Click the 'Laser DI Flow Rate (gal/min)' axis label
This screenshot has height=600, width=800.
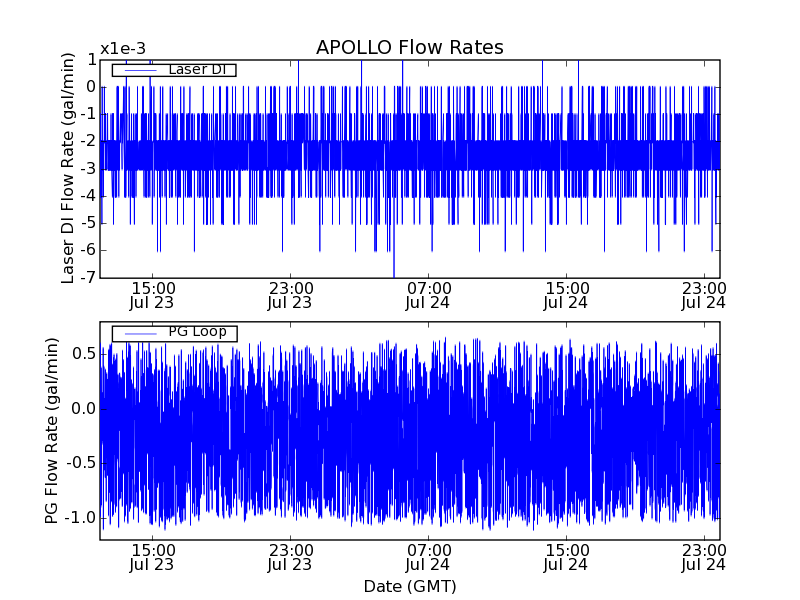coord(68,168)
